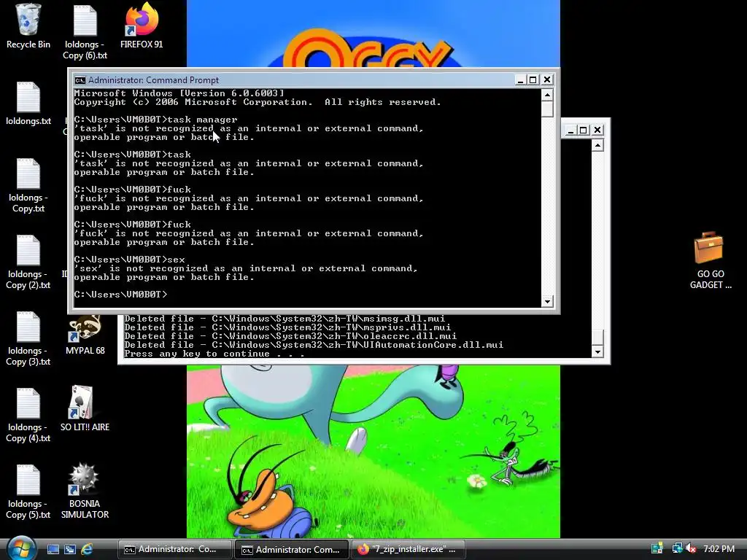Open the Recycle Bin desktop icon
The height and width of the screenshot is (560, 747).
coord(28,26)
